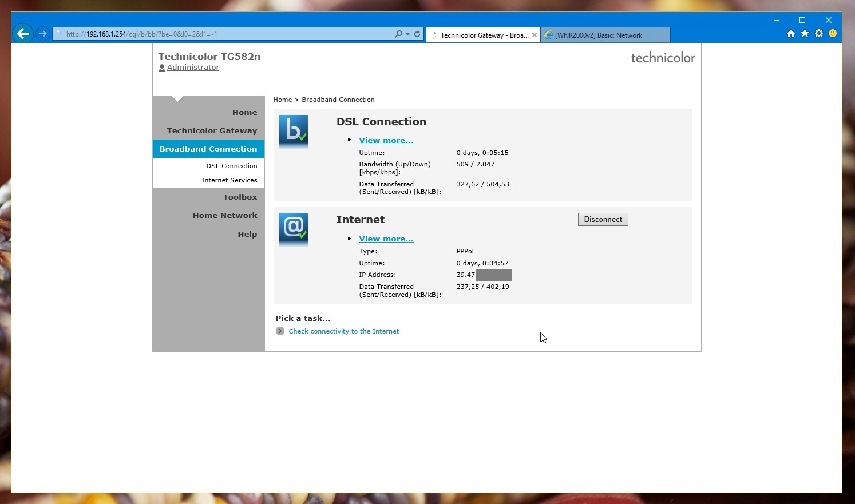Open Home Network in the sidebar
Viewport: 855px width, 504px height.
(225, 215)
